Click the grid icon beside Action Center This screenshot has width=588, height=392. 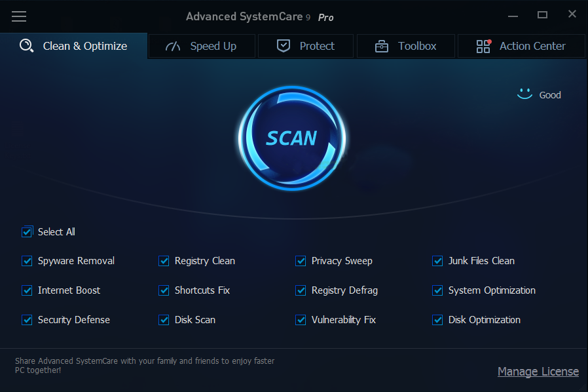click(x=483, y=46)
